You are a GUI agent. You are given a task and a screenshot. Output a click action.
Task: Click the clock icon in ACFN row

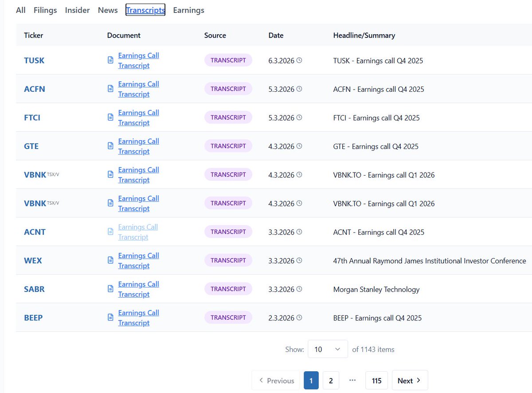point(299,89)
